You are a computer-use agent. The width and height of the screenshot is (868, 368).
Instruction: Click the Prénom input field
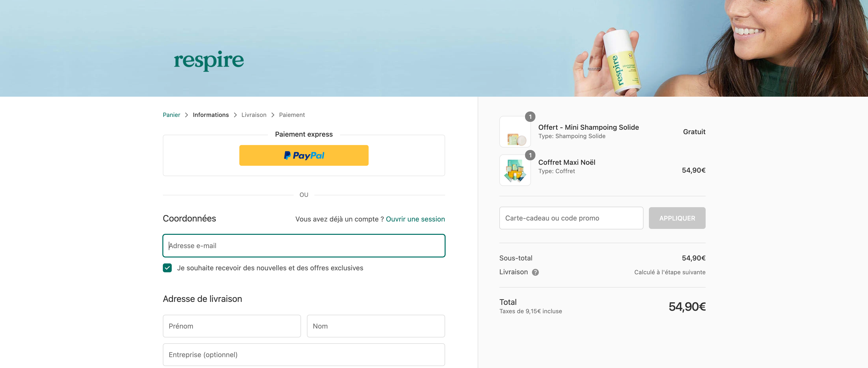point(232,326)
